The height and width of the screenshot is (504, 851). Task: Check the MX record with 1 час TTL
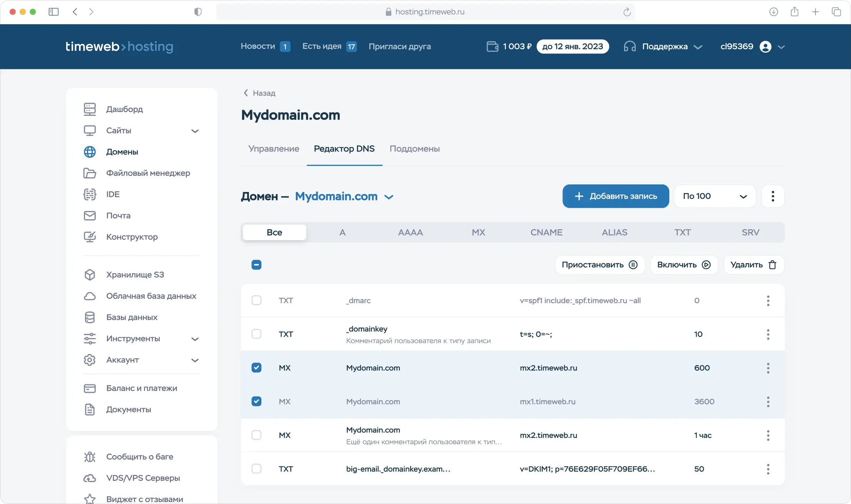(x=256, y=435)
